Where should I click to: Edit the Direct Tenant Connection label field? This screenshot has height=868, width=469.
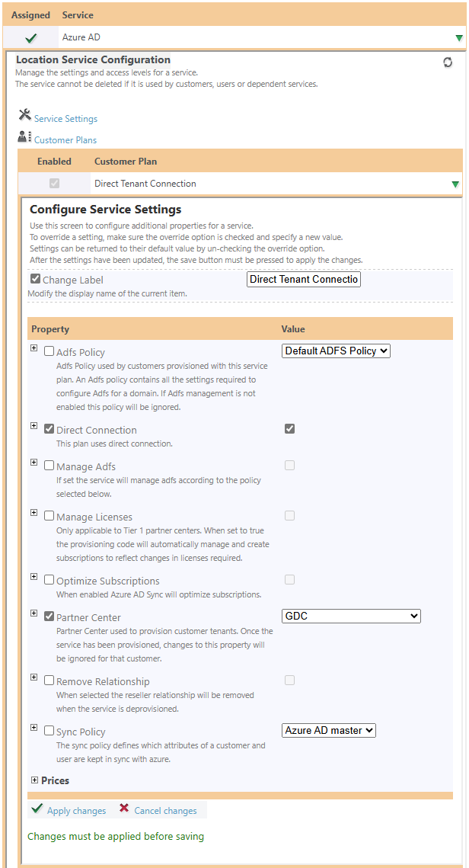303,279
